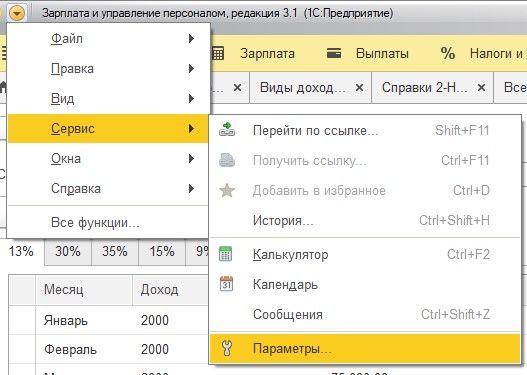Select Перейти по ссылке... menu entry
This screenshot has height=375, width=527.
pos(365,130)
